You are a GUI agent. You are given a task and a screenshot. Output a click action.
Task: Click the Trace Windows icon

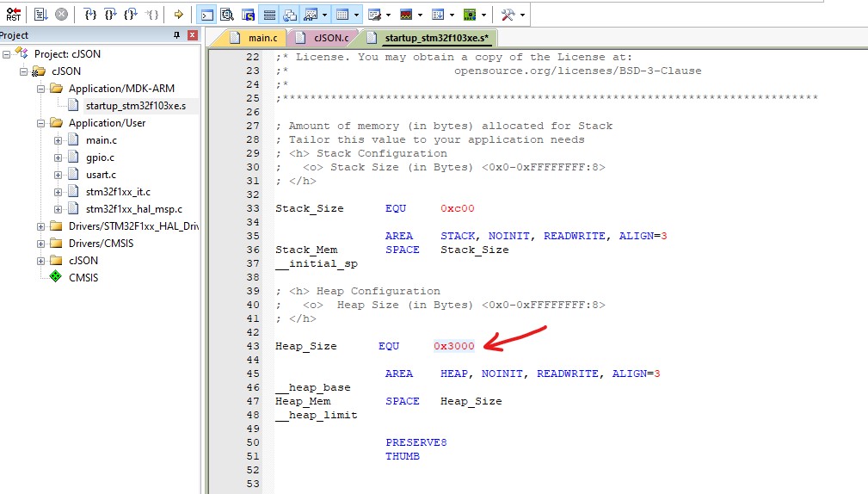pyautogui.click(x=438, y=15)
